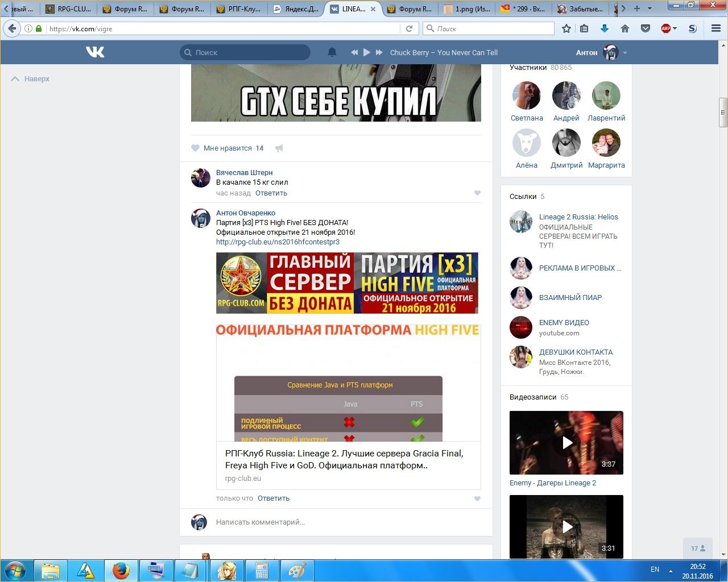Click the browser Поиск search box
The height and width of the screenshot is (582, 728).
pos(489,28)
